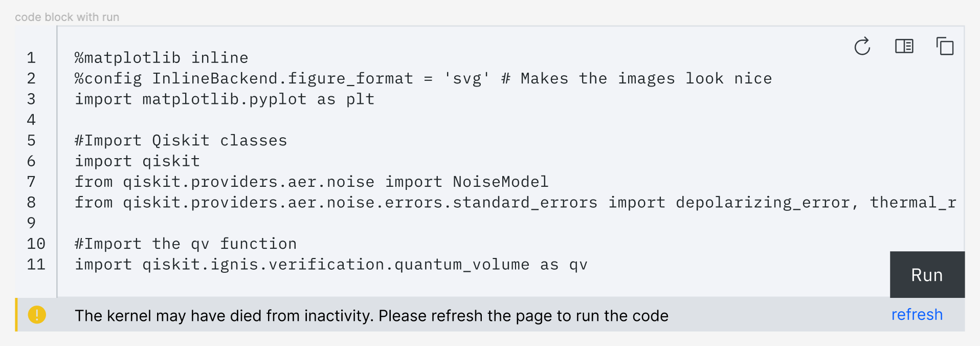The width and height of the screenshot is (980, 346).
Task: Click the NoiseModel import statement
Action: (311, 181)
